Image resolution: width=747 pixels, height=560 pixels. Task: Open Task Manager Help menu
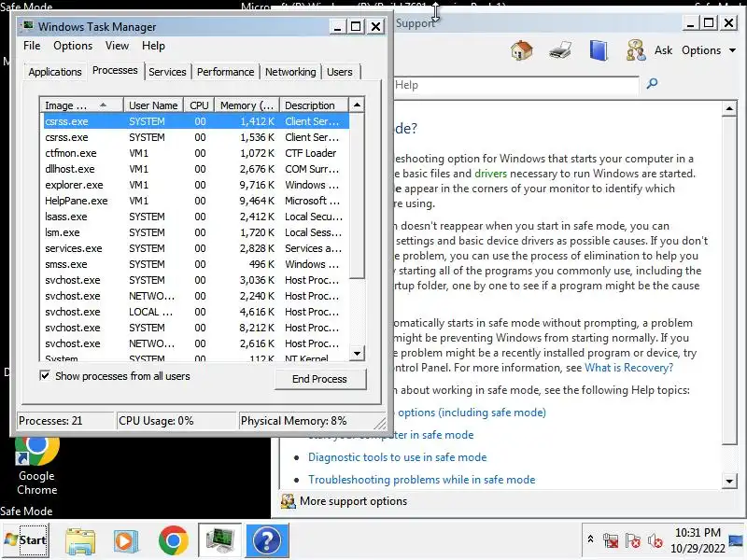click(x=153, y=46)
